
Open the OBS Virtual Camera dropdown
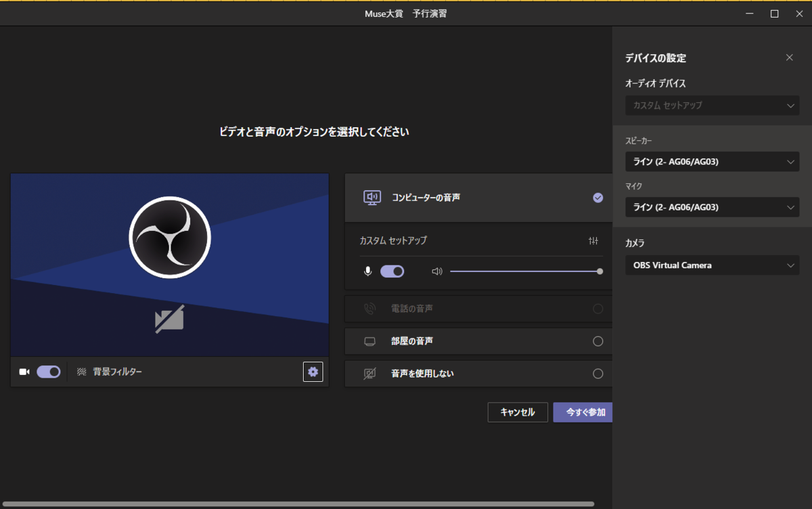point(711,265)
